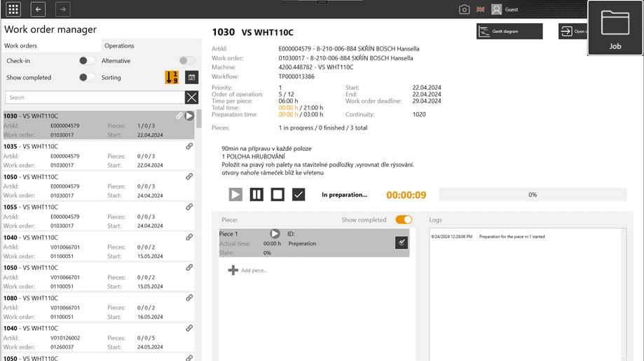Mark operation finished with checkmark button
Screen dimensions: 644x361
click(x=299, y=195)
